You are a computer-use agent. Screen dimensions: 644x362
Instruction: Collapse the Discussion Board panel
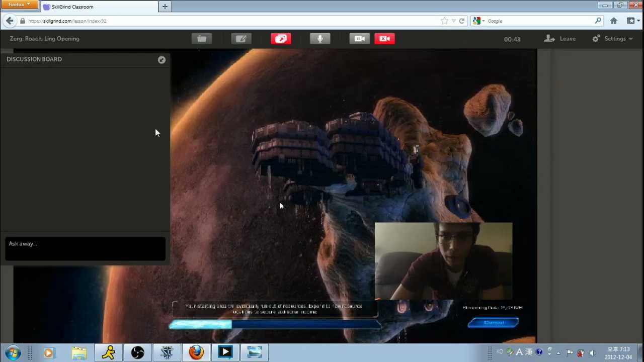162,60
